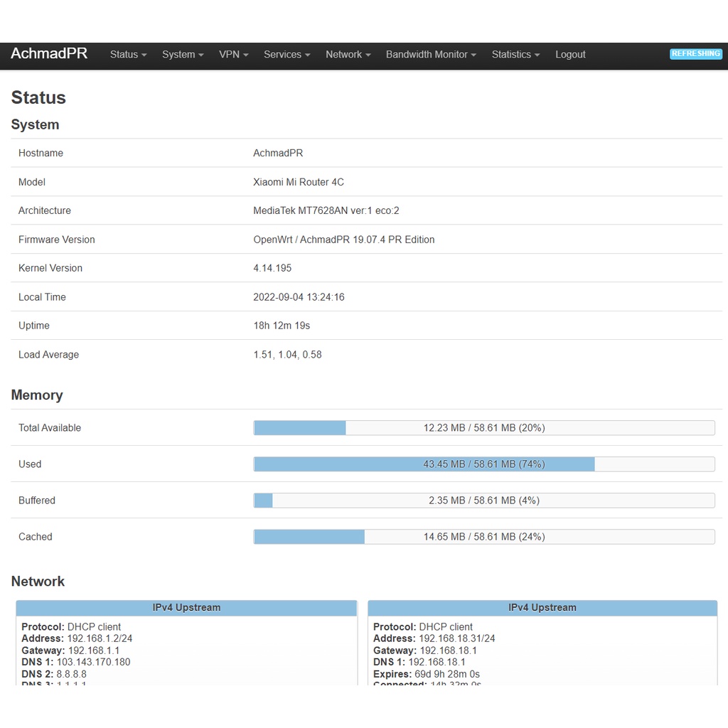Click the left IPv4 Upstream header
This screenshot has width=728, height=728.
pos(186,608)
